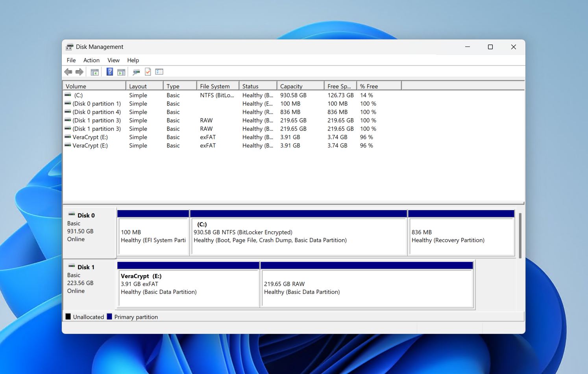Viewport: 588px width, 374px height.
Task: Click the Primary partition legend label
Action: [136, 317]
